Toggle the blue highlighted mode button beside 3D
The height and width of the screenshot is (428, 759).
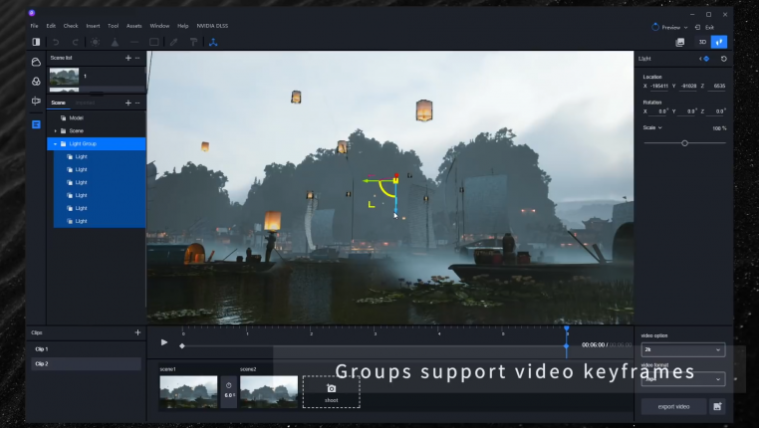pyautogui.click(x=719, y=42)
